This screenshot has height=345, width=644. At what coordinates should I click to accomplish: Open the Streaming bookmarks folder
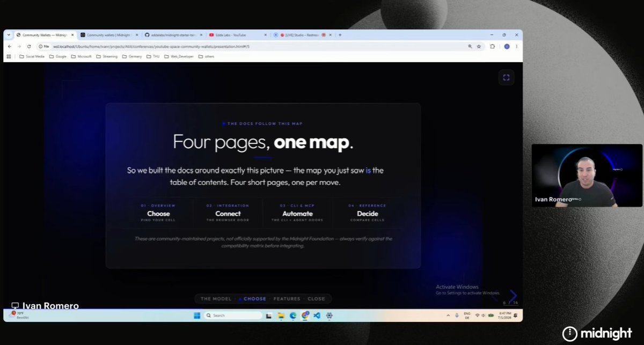tap(106, 56)
